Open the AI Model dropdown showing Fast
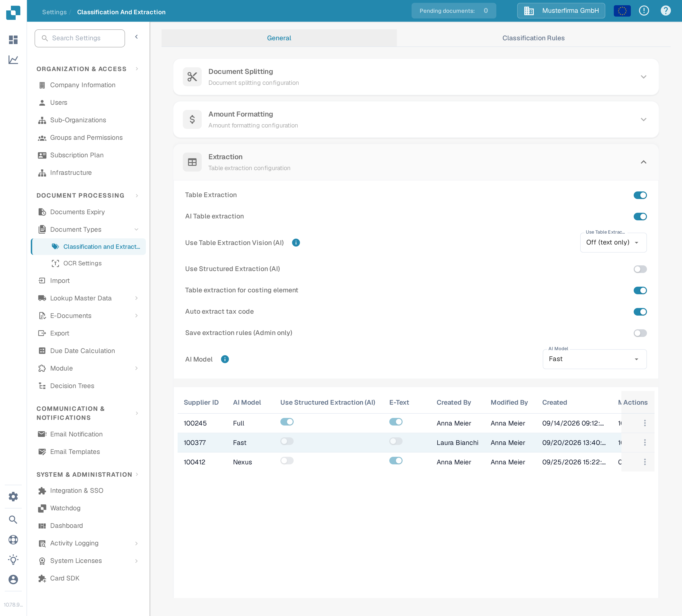This screenshot has height=616, width=682. pos(594,359)
